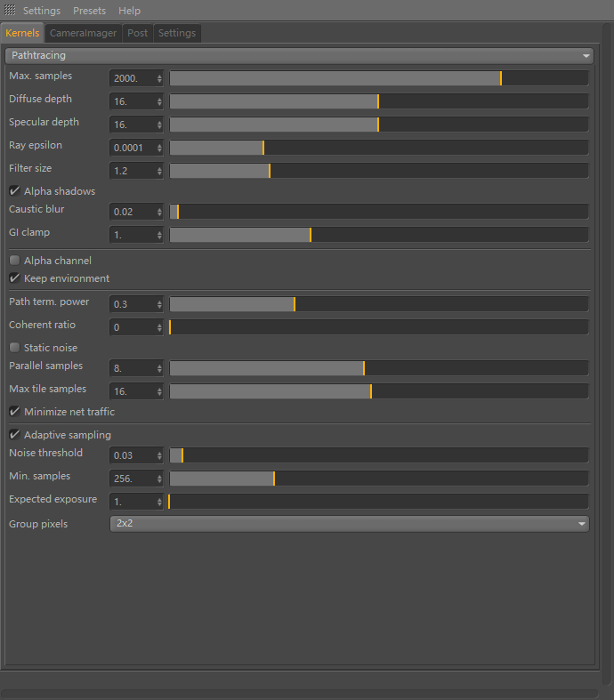614x700 pixels.
Task: Click the Max tile samples slider bar
Action: click(x=379, y=391)
